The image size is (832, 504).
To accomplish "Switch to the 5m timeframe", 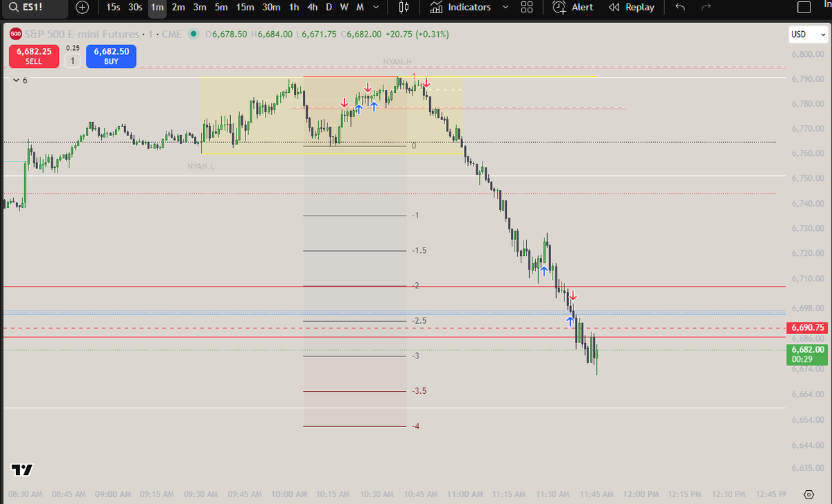I will tap(221, 8).
